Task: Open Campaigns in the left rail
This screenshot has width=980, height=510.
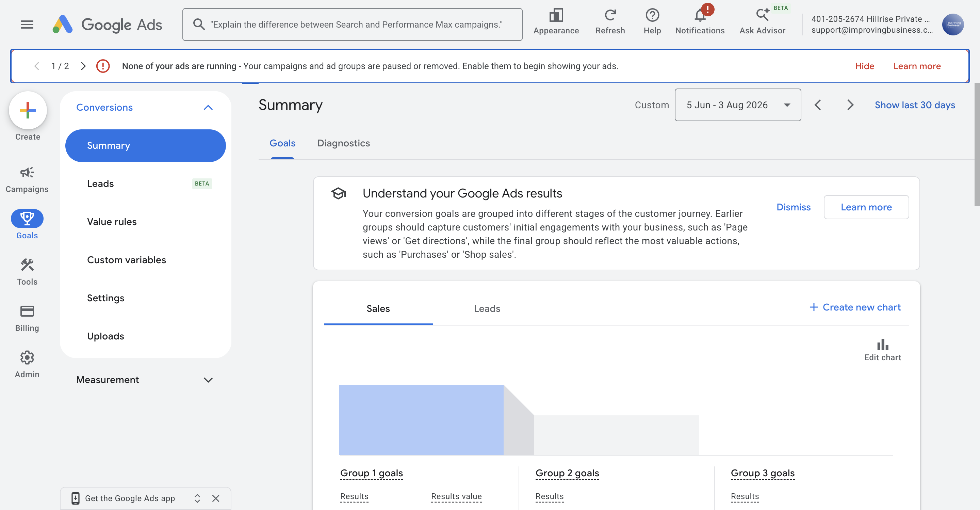Action: click(27, 180)
